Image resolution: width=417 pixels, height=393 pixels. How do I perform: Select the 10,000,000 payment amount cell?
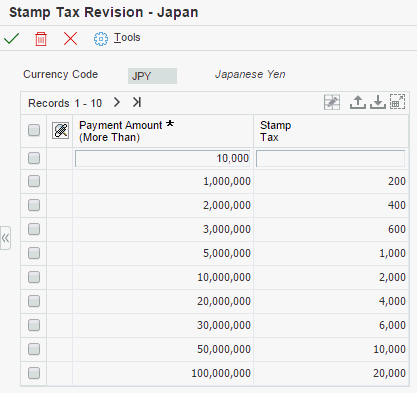point(163,277)
